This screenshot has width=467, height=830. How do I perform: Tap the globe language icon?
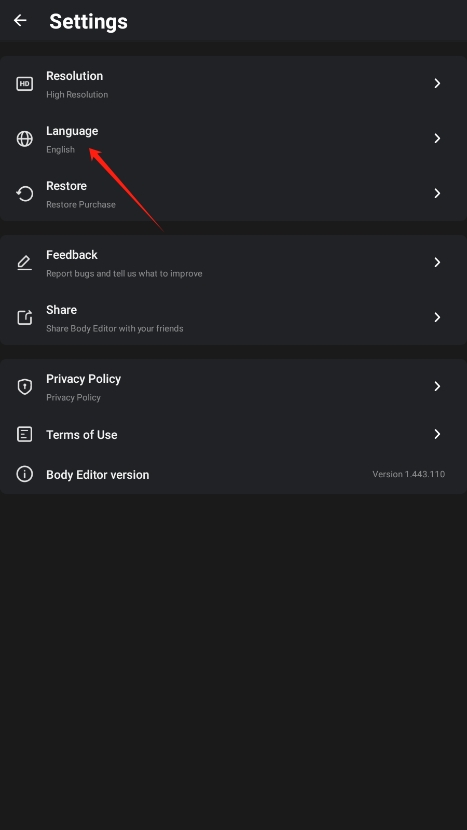coord(24,139)
